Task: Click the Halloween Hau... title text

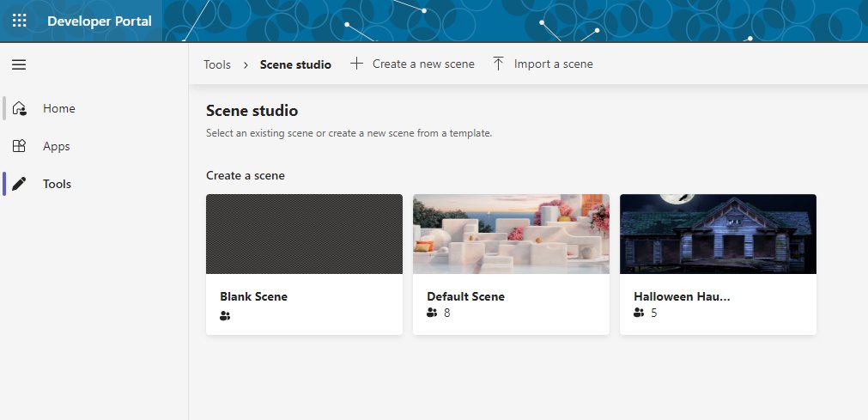Action: point(682,296)
